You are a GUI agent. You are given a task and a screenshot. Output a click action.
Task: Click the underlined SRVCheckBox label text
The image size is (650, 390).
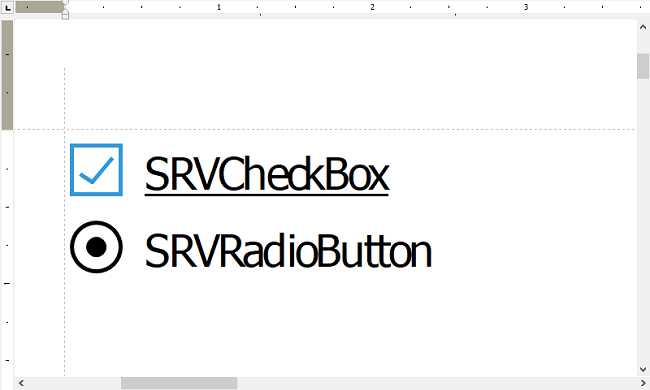point(267,175)
